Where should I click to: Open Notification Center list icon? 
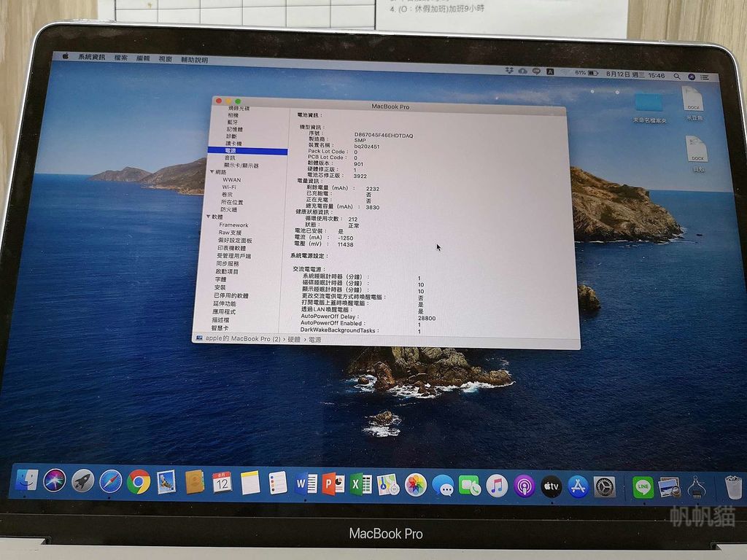coord(705,77)
